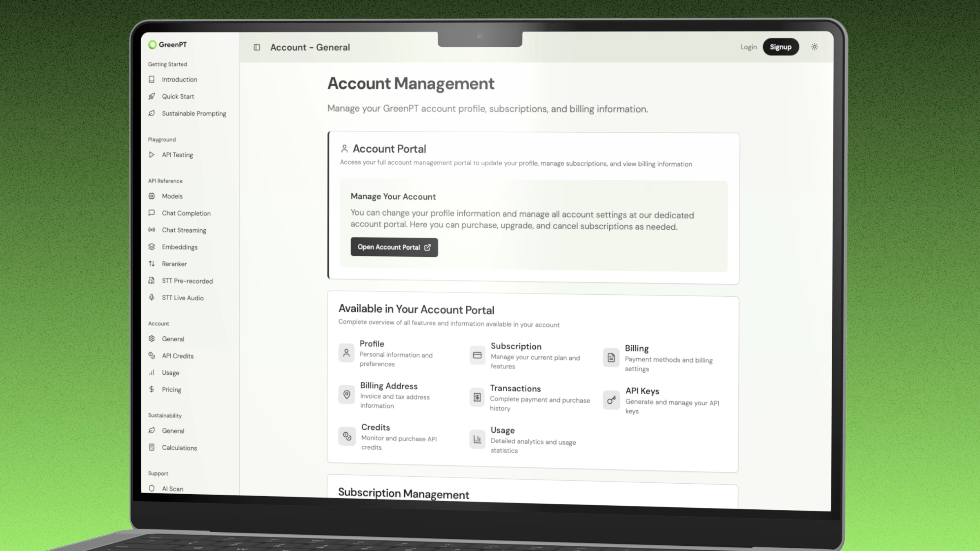Navigate to Pricing in the sidebar
The width and height of the screenshot is (980, 551).
pos(171,389)
